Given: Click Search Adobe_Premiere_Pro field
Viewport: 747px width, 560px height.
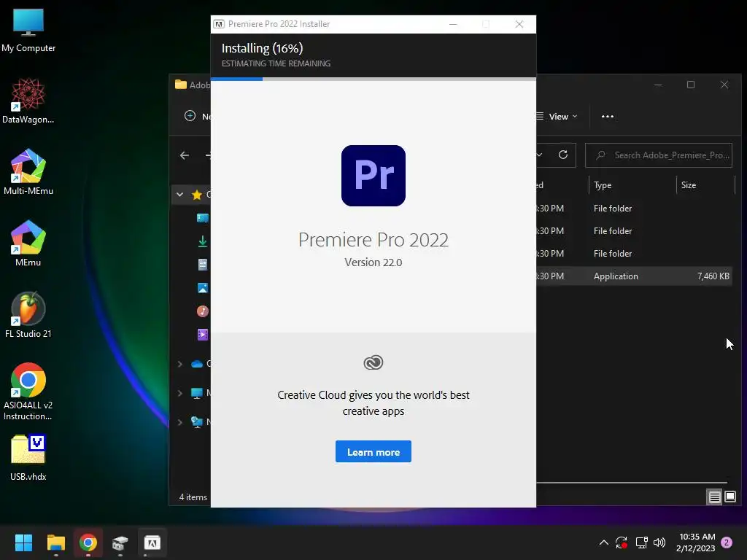Looking at the screenshot, I should point(659,155).
